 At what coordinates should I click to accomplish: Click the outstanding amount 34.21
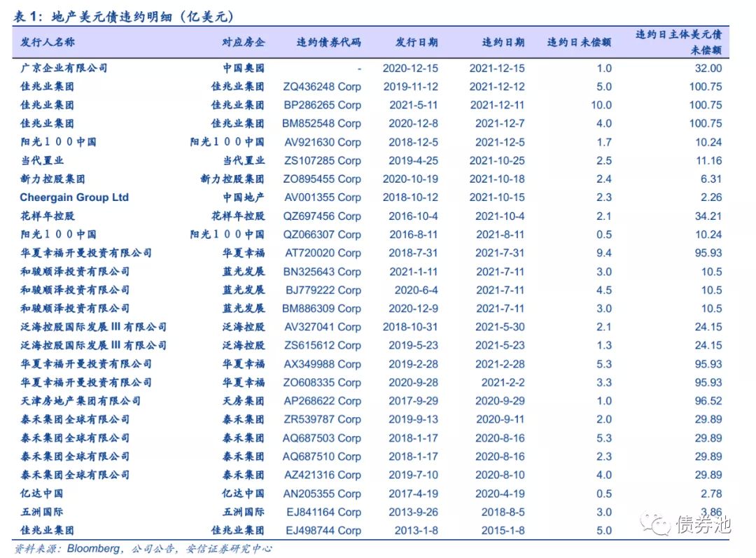708,216
